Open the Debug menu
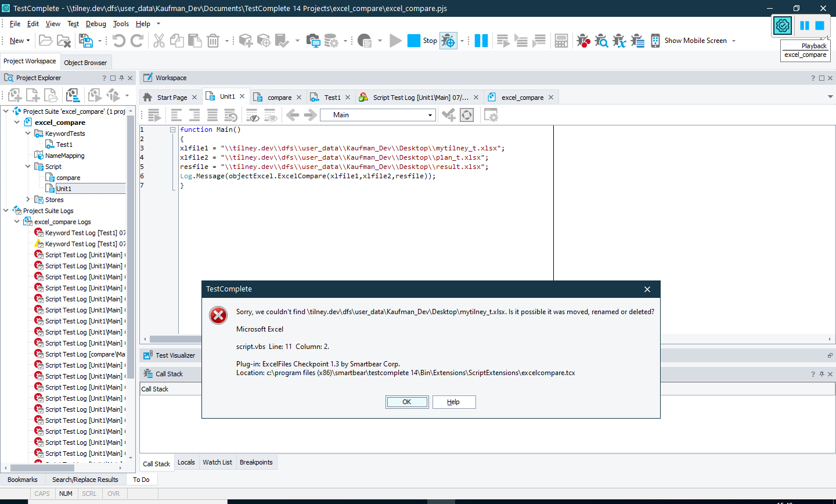Screen dimensions: 836x504 pyautogui.click(x=96, y=24)
